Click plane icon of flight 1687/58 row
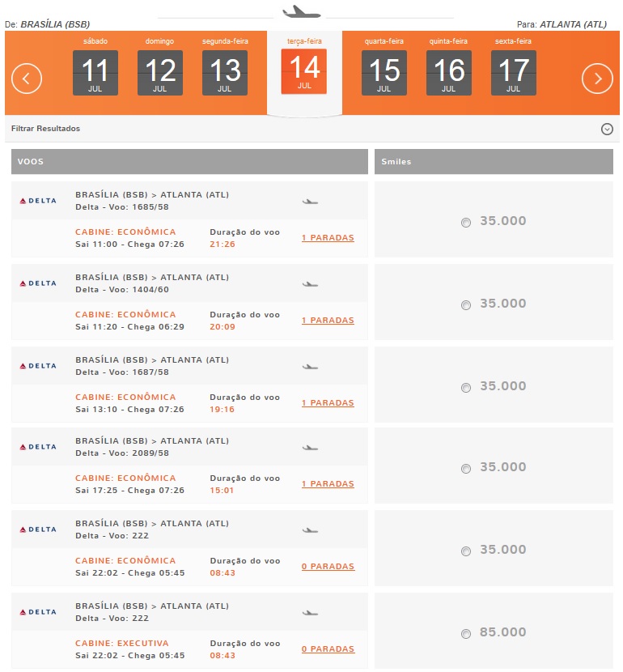This screenshot has width=623, height=672. click(x=310, y=367)
